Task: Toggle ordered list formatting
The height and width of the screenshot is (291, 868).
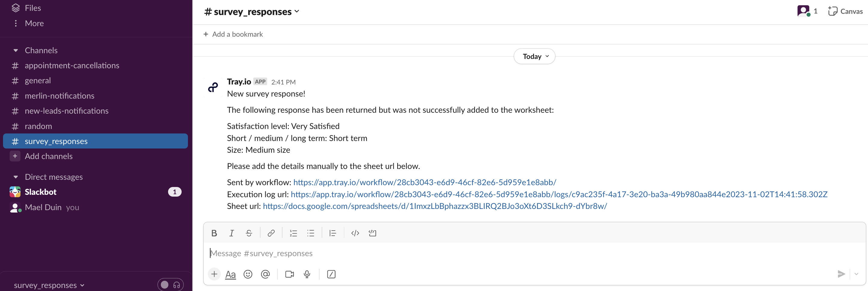Action: pos(293,233)
